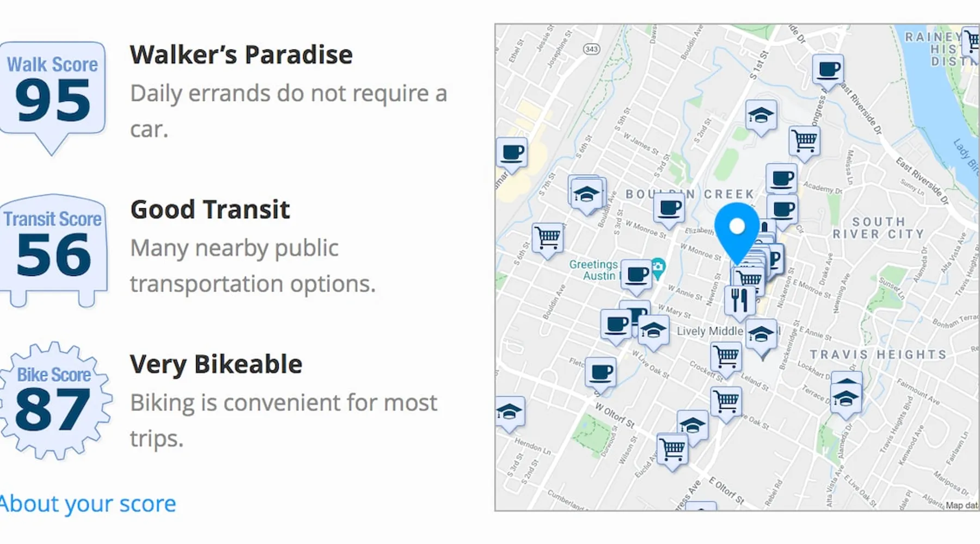
Task: Click the shopping cart marker near S 6th St
Action: click(547, 237)
